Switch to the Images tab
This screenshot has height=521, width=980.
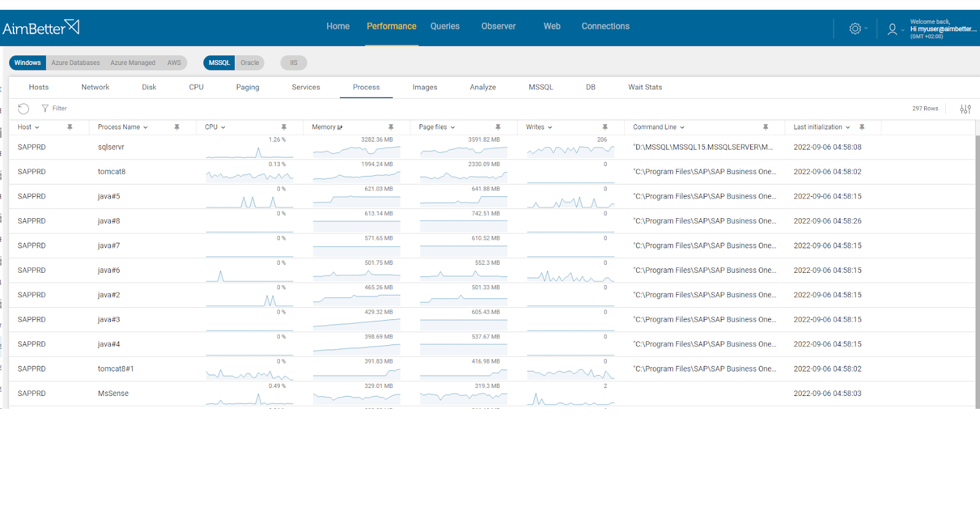[x=424, y=87]
